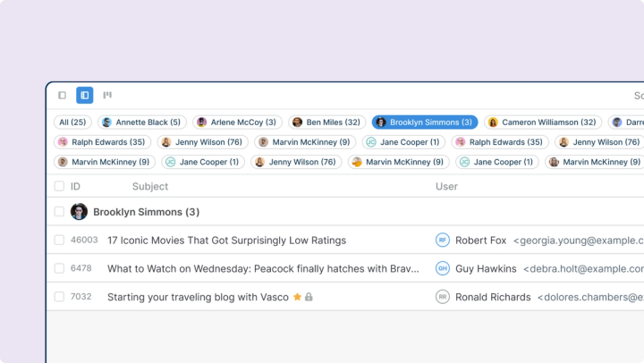Click Guy Hawkins' GH avatar icon
Viewport: 644px width, 363px height.
(x=442, y=268)
